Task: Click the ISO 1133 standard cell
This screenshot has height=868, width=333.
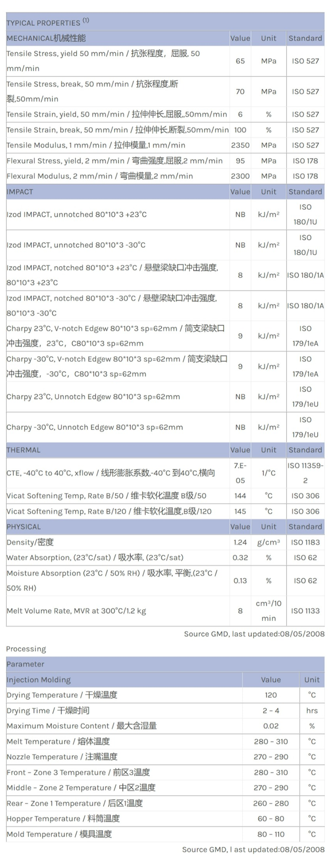Action: 305,611
